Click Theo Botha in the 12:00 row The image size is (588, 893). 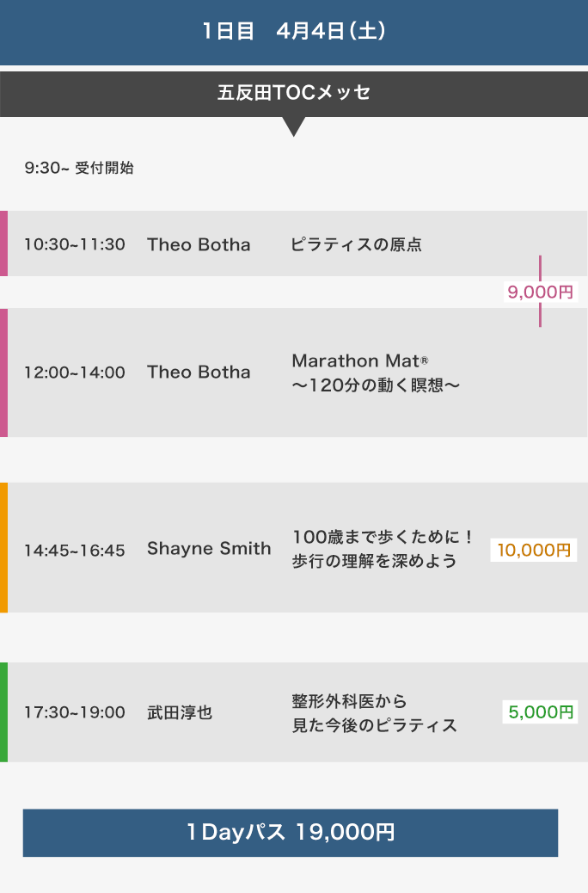point(199,373)
